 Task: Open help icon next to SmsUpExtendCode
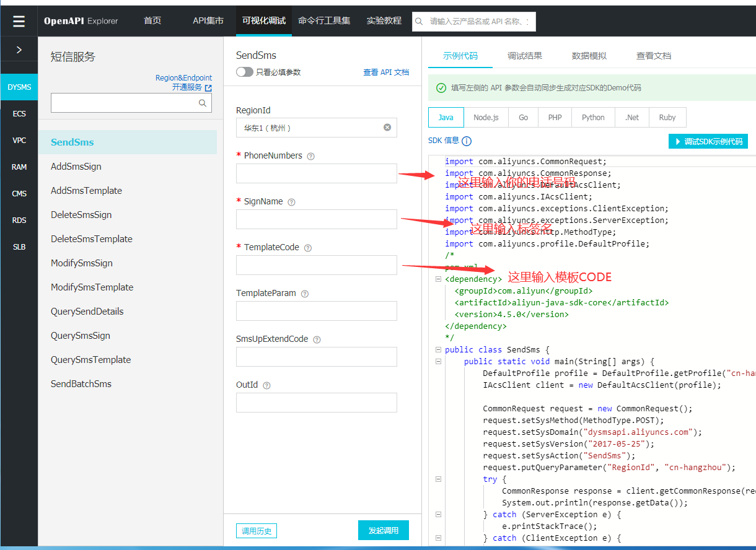[x=317, y=339]
